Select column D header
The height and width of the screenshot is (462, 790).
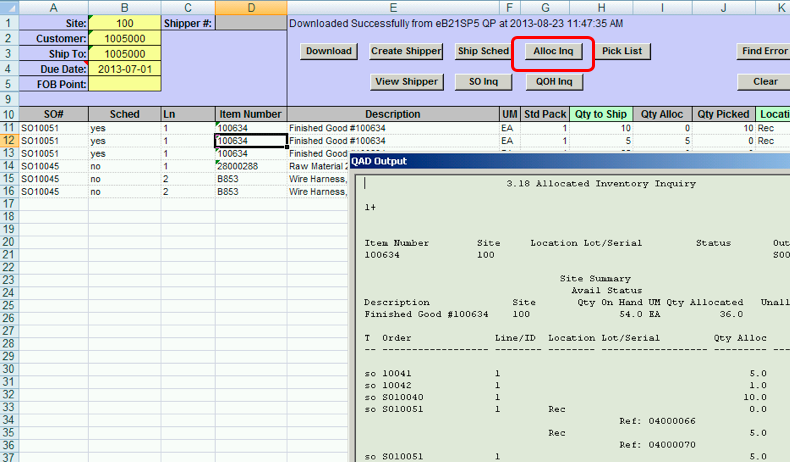(x=251, y=8)
